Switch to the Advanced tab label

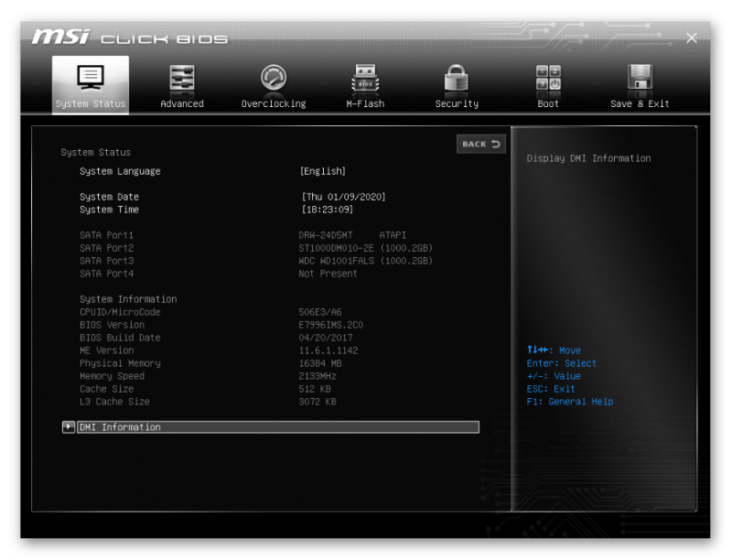tap(181, 103)
